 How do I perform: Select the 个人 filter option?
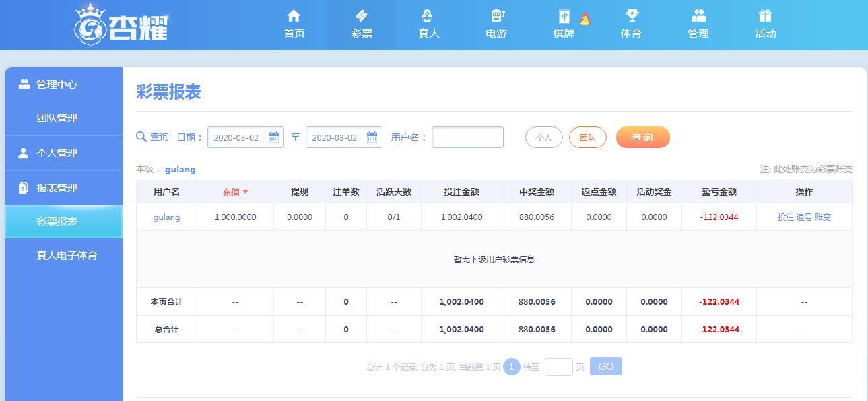point(544,137)
